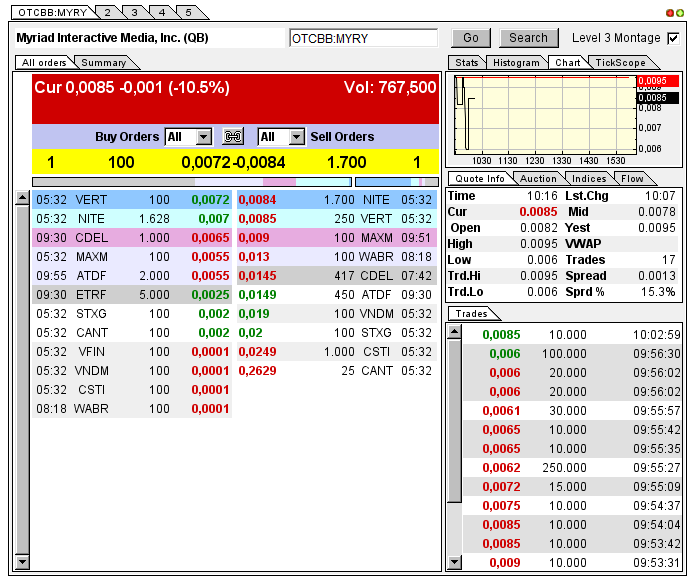
Task: Click the Go button
Action: coord(471,38)
